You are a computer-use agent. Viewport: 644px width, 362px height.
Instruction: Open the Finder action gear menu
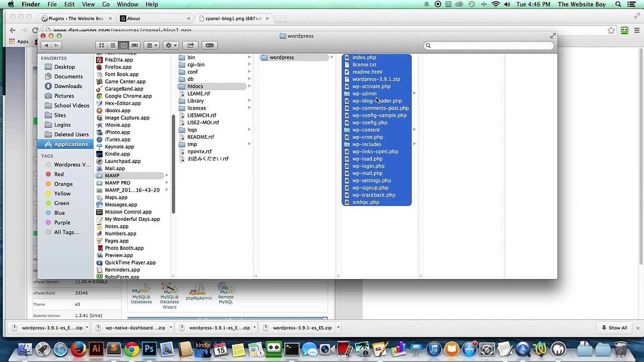[171, 45]
